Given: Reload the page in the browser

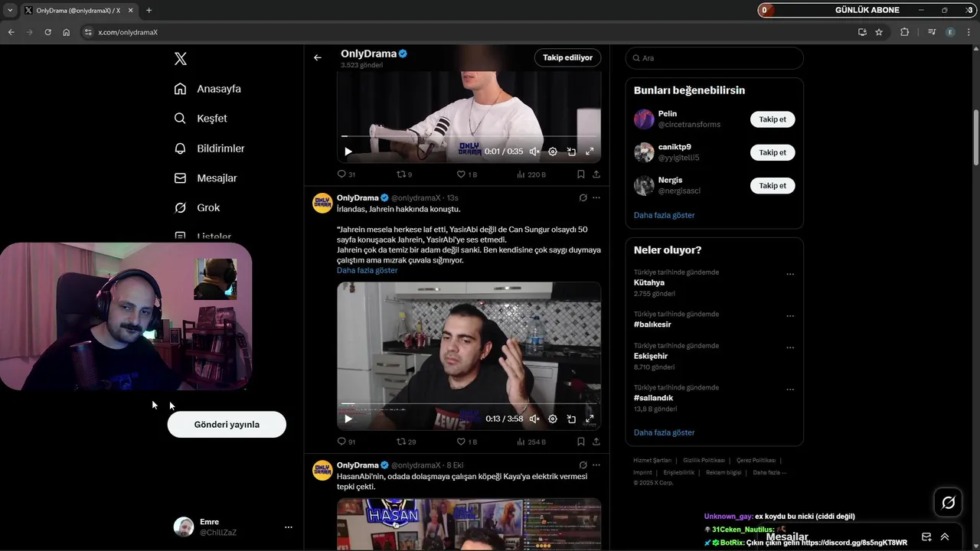Looking at the screenshot, I should click(47, 32).
